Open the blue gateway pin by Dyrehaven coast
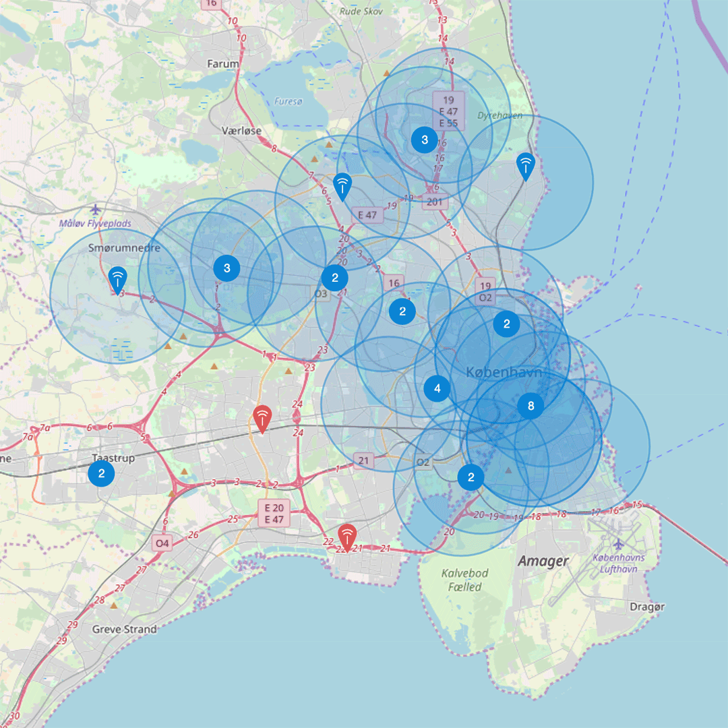The image size is (728, 728). pyautogui.click(x=525, y=166)
